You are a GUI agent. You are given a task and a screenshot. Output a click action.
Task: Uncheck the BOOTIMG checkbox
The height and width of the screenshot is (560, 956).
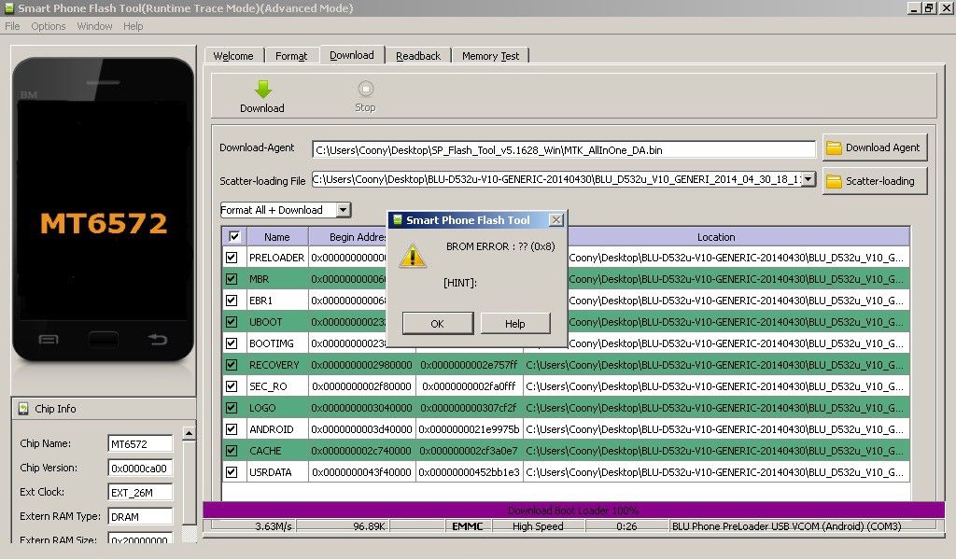[232, 343]
